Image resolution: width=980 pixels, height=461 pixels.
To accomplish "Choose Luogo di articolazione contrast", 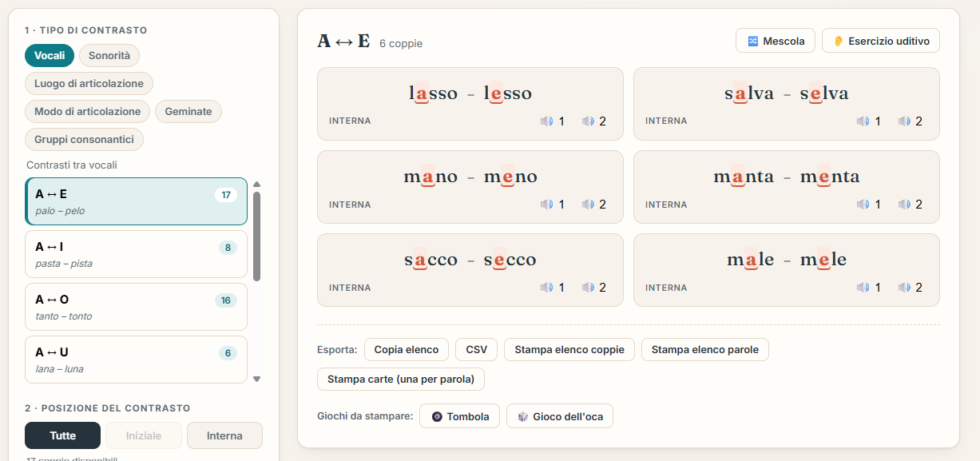I will point(89,83).
